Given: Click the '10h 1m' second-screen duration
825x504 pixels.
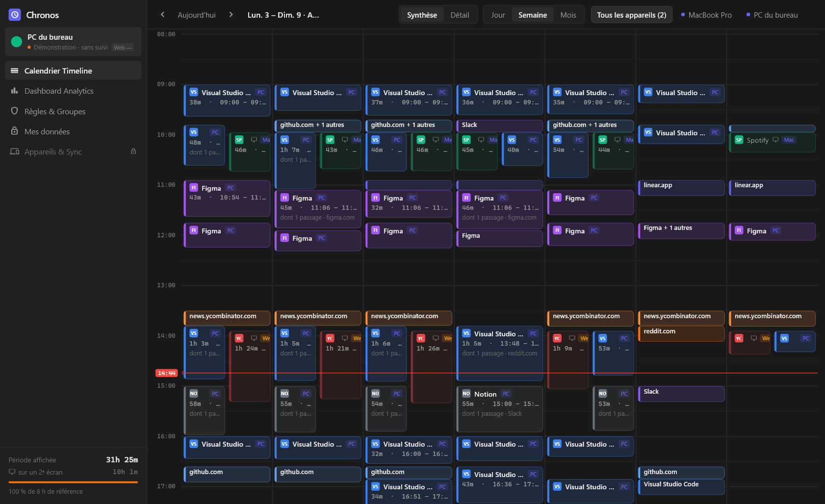Looking at the screenshot, I should tap(125, 472).
